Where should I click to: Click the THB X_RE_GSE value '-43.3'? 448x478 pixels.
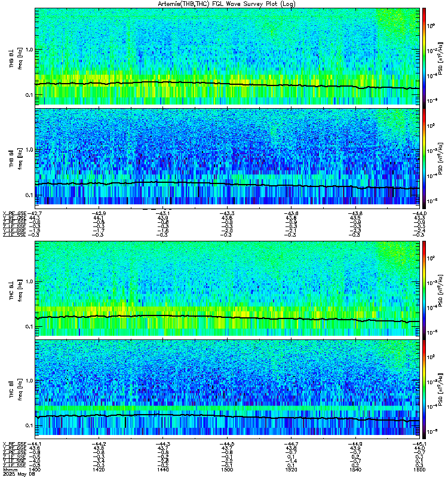click(228, 213)
